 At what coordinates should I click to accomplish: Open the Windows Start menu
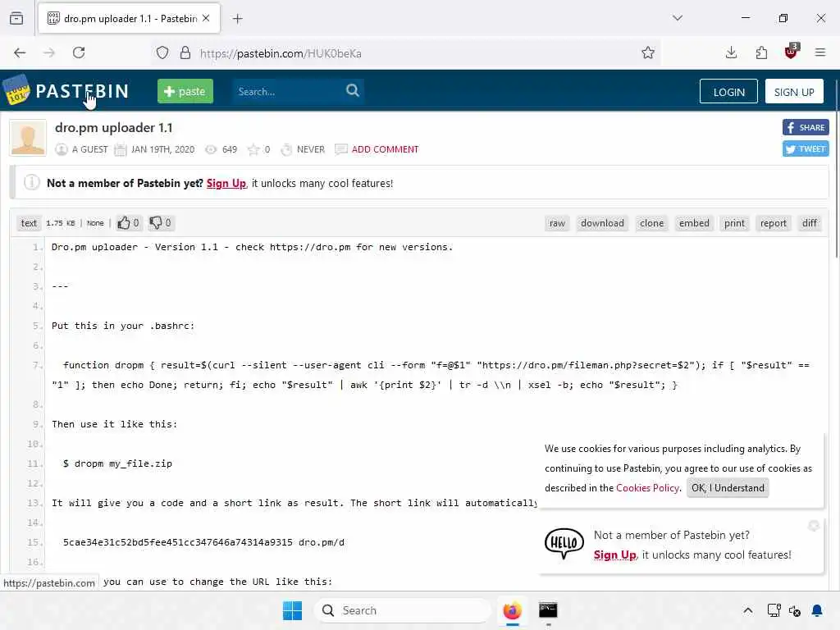point(293,610)
